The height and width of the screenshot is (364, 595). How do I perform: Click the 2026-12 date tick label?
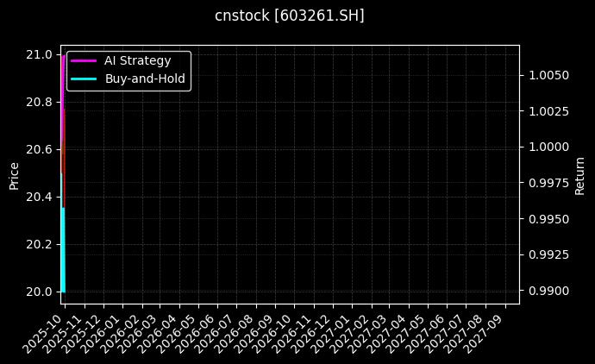[x=314, y=330]
